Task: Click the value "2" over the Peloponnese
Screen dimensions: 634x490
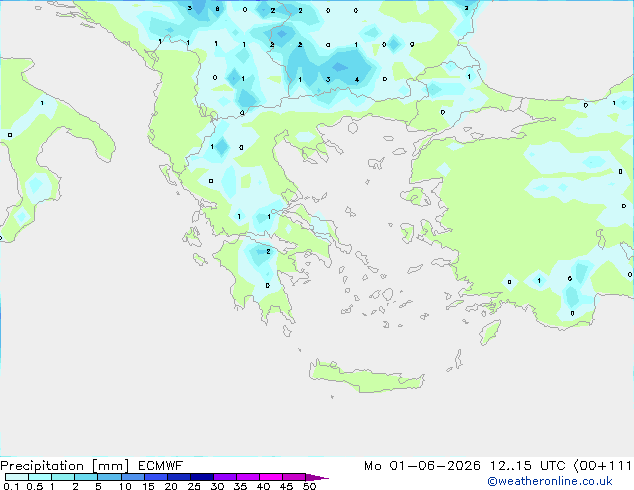Action: pyautogui.click(x=268, y=251)
